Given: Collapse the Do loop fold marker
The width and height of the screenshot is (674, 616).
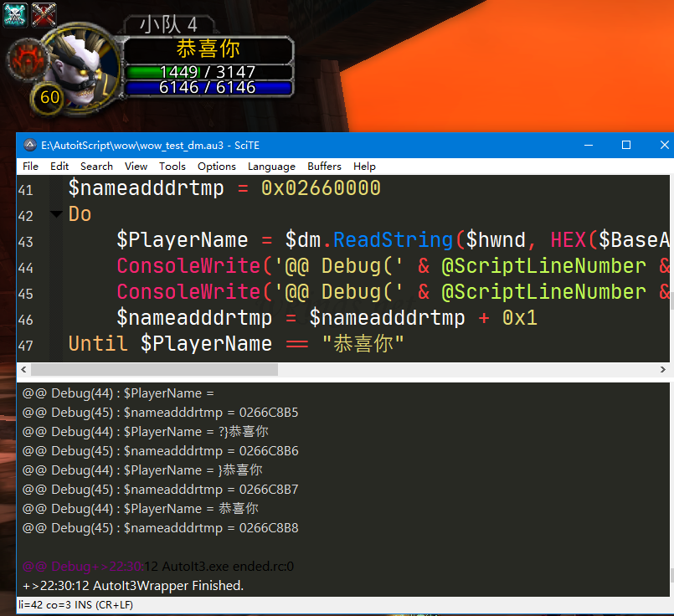Looking at the screenshot, I should point(56,213).
